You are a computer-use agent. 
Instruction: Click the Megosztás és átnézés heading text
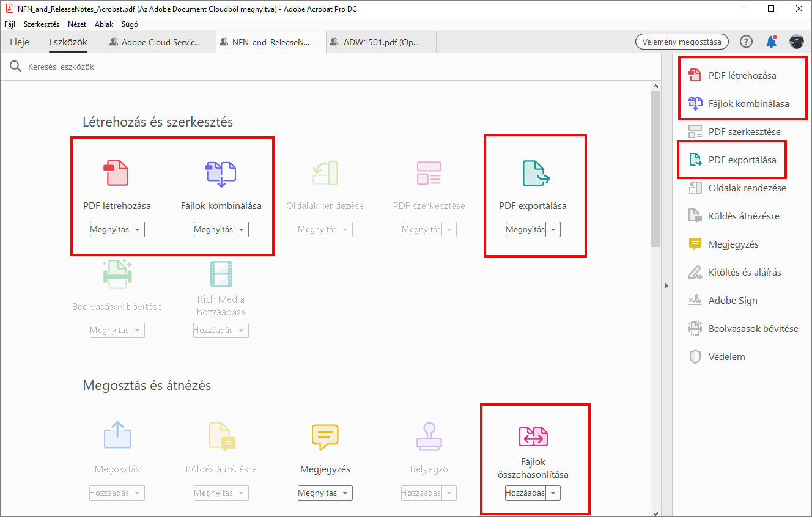[x=147, y=386]
